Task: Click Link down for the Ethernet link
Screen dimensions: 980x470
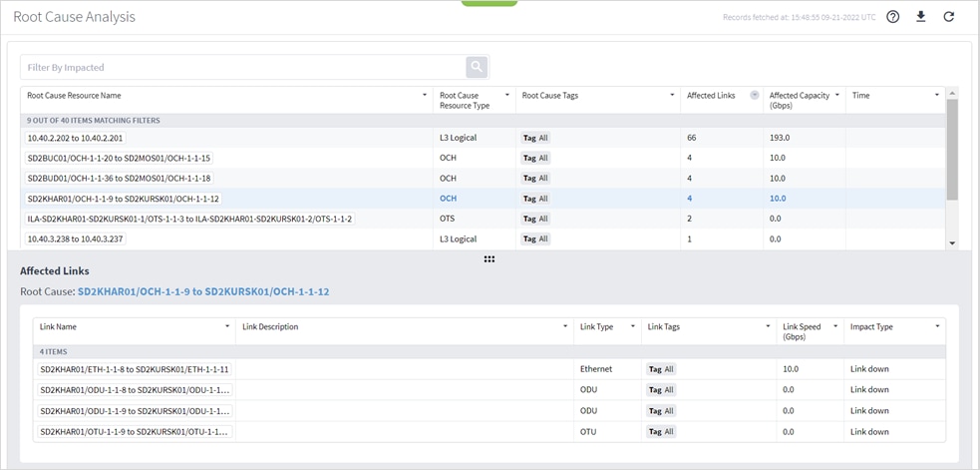Action: click(869, 369)
